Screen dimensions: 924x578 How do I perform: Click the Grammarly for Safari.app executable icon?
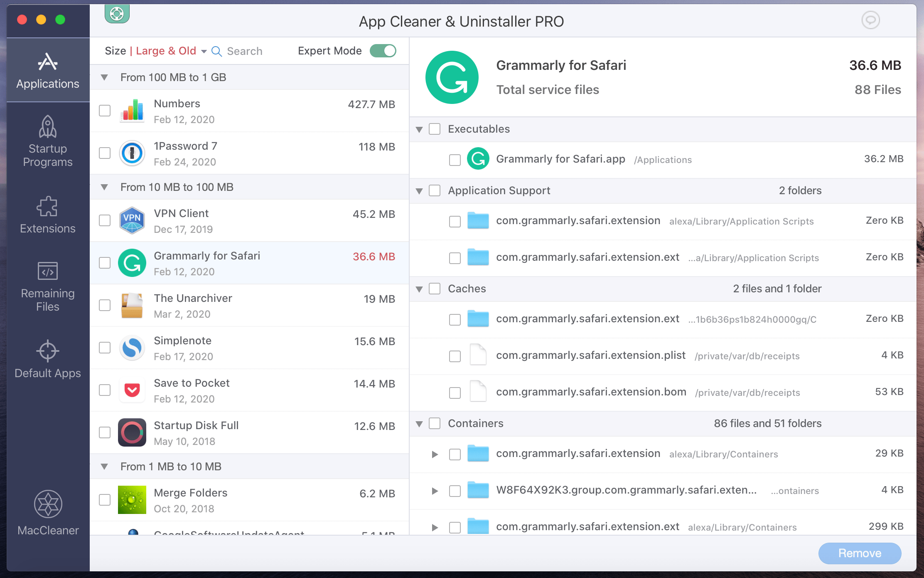pyautogui.click(x=478, y=159)
